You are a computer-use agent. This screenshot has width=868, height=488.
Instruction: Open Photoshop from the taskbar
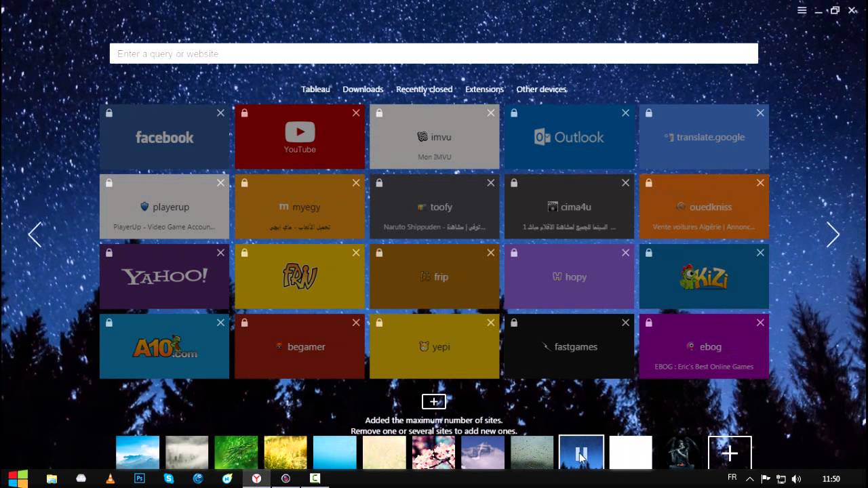(139, 479)
